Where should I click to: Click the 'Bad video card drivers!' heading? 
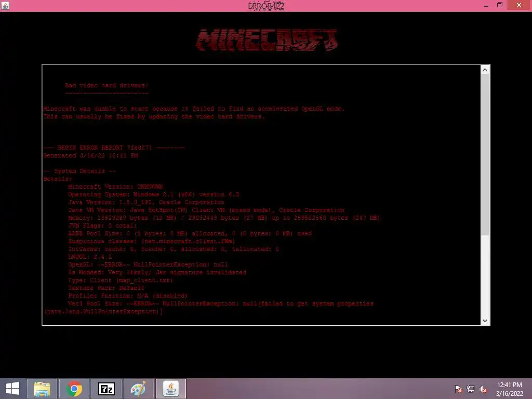click(x=107, y=85)
